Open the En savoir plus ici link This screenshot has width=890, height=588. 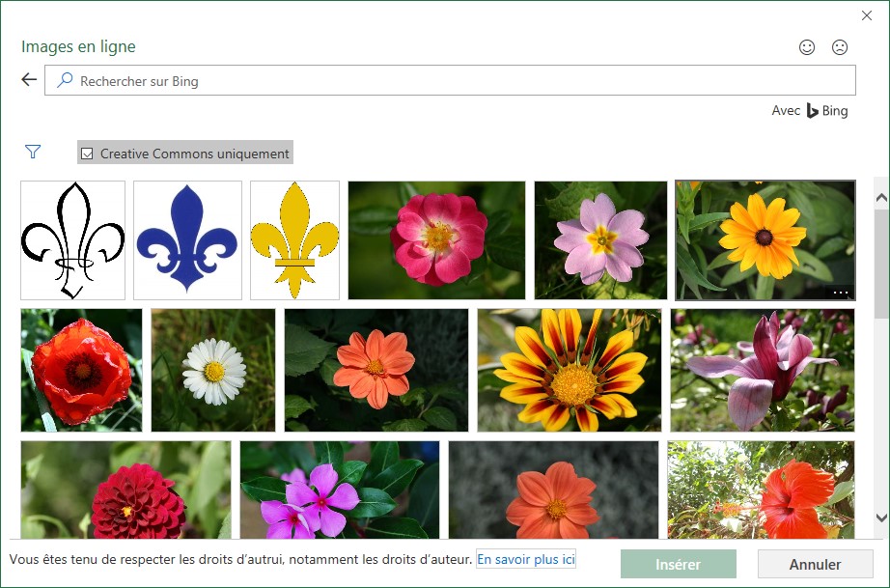526,559
